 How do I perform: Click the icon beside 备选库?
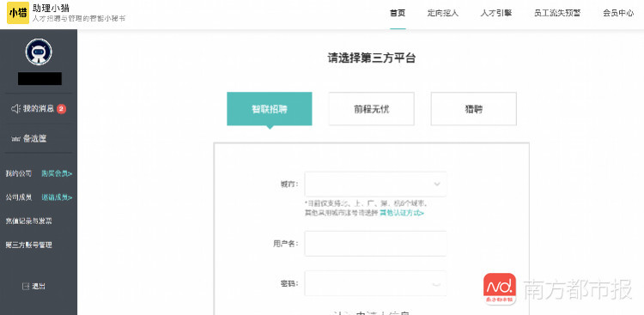pyautogui.click(x=15, y=139)
